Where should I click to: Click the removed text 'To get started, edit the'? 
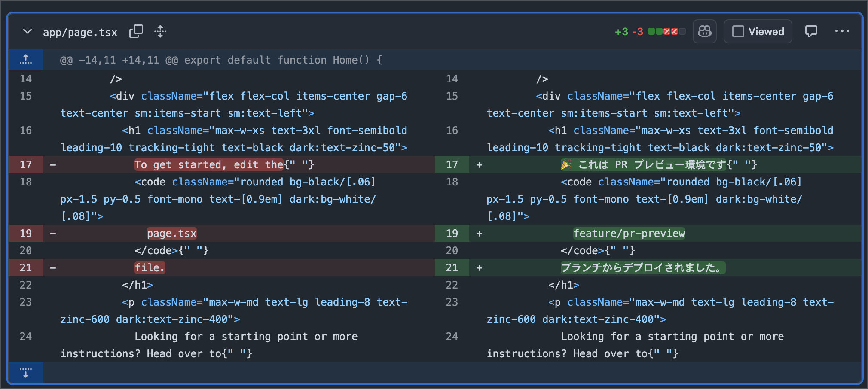point(209,164)
